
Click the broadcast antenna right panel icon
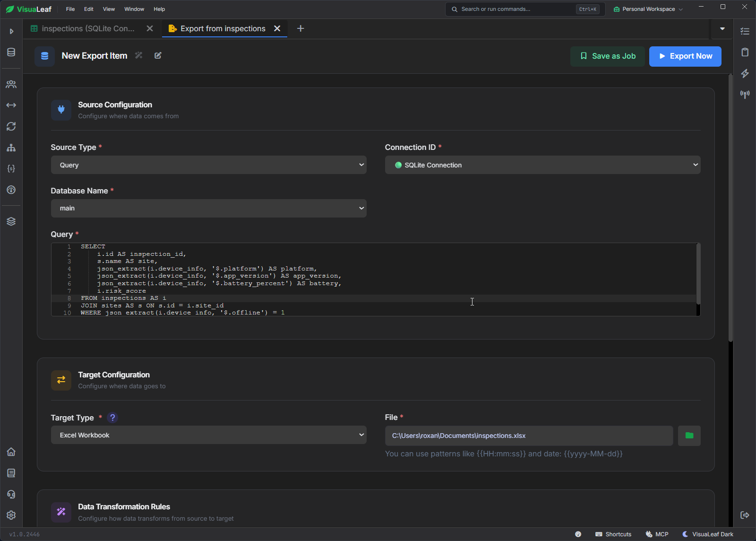745,95
